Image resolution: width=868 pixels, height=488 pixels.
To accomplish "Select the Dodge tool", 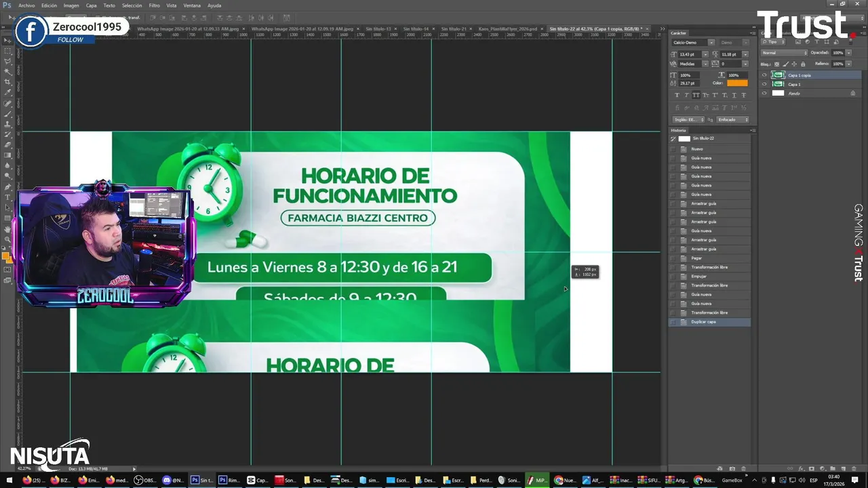I will click(8, 176).
